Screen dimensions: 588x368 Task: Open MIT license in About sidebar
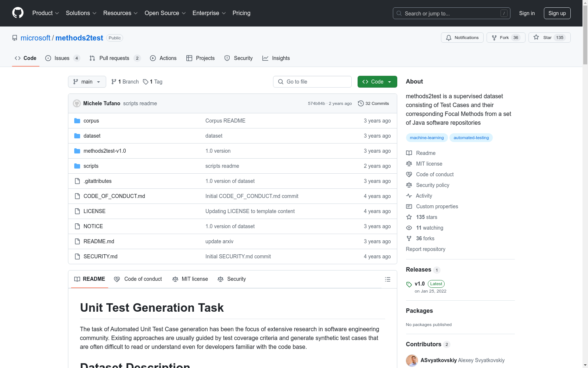[424, 164]
